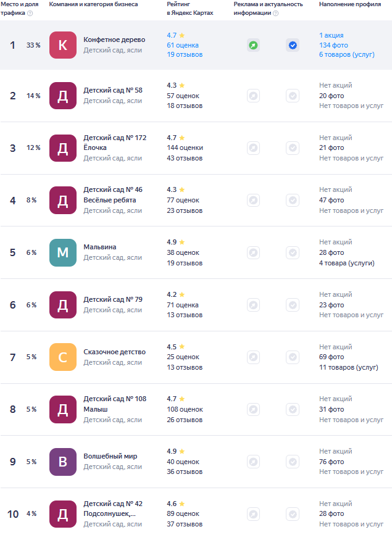
Task: Click the "К" logo of Конфетное дерево
Action: point(63,45)
